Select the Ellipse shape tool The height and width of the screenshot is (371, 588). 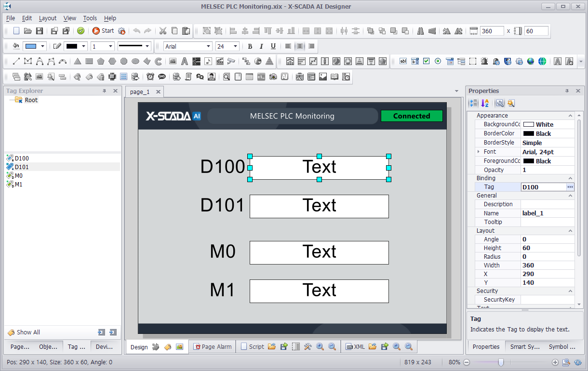pos(135,61)
